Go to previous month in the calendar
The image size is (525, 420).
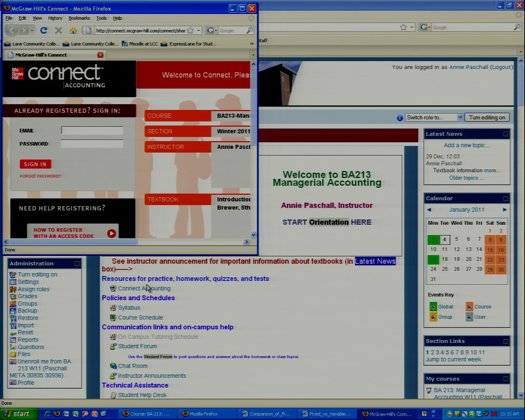click(x=429, y=210)
